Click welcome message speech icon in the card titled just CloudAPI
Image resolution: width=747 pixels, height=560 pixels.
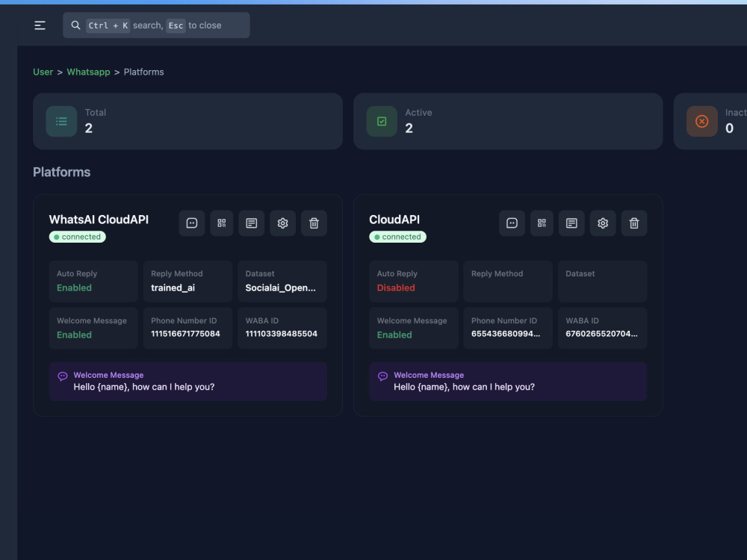pos(382,376)
